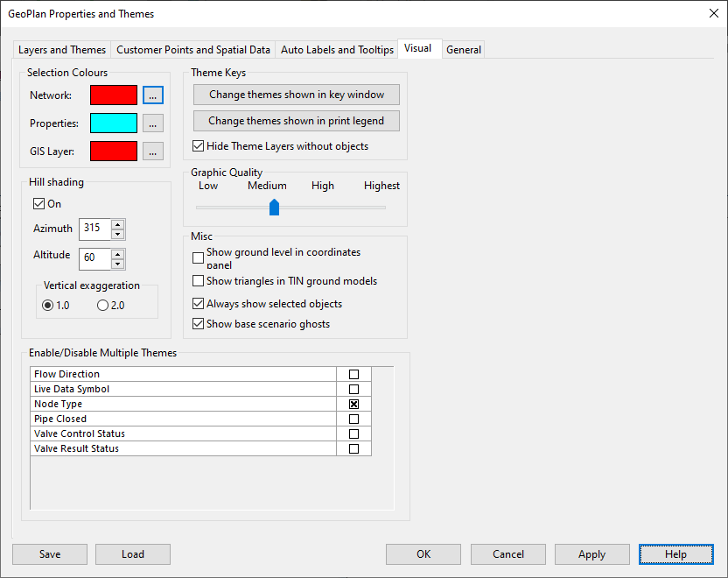Close the GeoPlan Properties and Themes dialog
This screenshot has height=578, width=728.
[x=714, y=13]
